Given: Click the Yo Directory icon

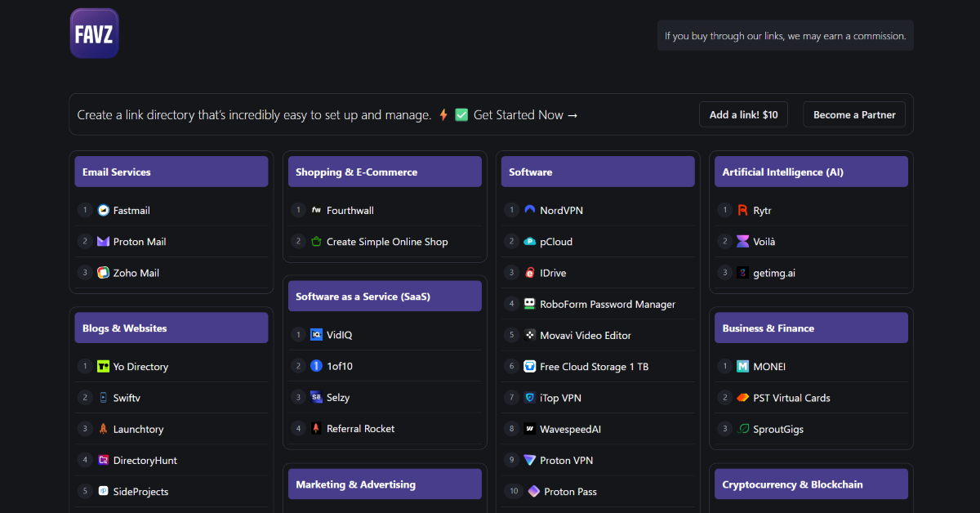Looking at the screenshot, I should tap(104, 367).
